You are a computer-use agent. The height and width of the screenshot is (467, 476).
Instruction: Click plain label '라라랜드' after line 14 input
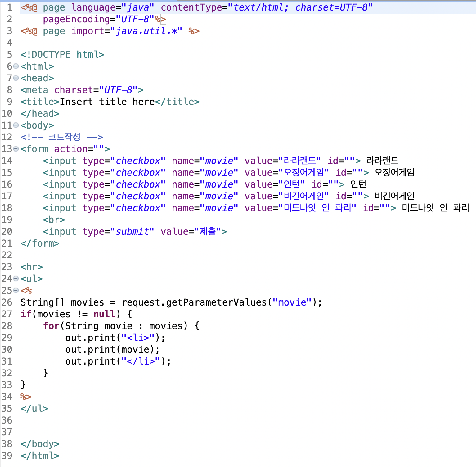point(382,161)
